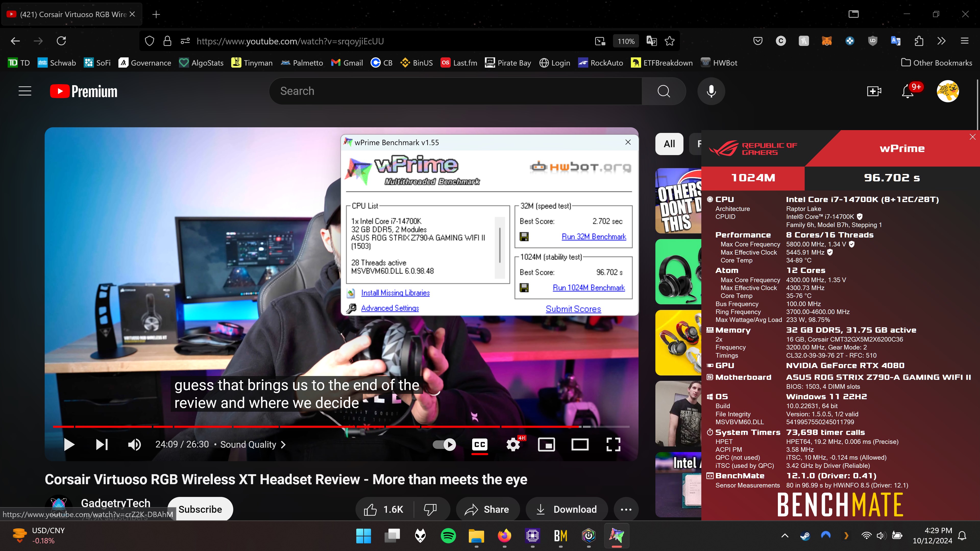980x551 pixels.
Task: Click Run 32M Benchmark link
Action: [x=593, y=236]
